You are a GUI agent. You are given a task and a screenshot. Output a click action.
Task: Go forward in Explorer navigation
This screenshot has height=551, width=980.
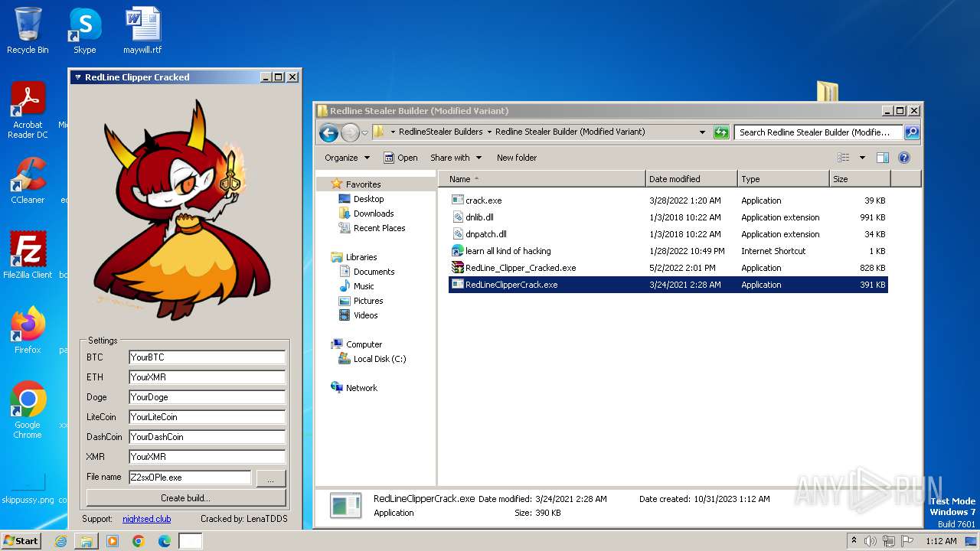coord(350,132)
